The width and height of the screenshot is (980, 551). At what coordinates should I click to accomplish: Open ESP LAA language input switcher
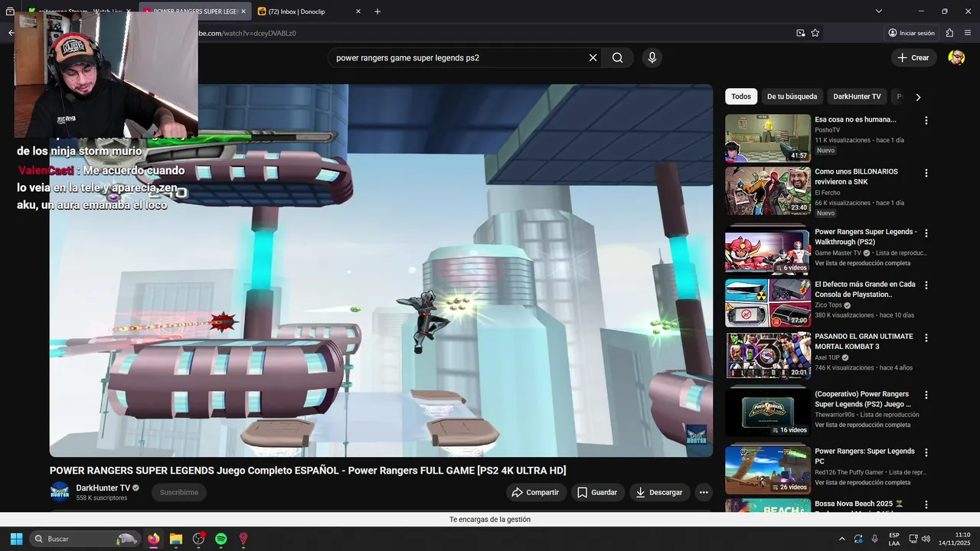point(894,539)
